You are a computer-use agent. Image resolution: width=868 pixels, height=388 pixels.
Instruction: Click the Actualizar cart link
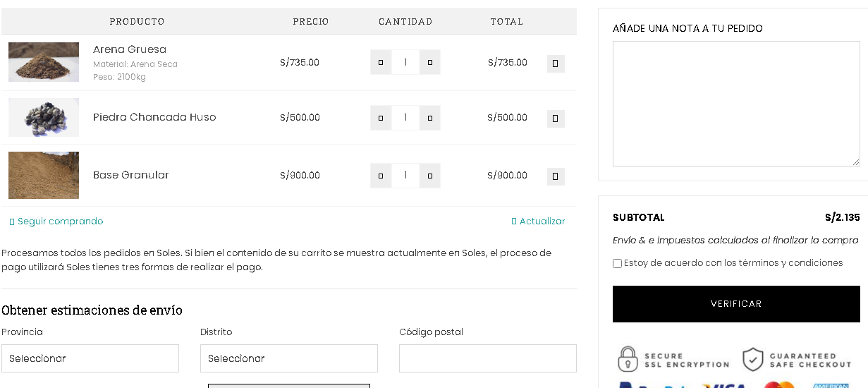point(538,222)
